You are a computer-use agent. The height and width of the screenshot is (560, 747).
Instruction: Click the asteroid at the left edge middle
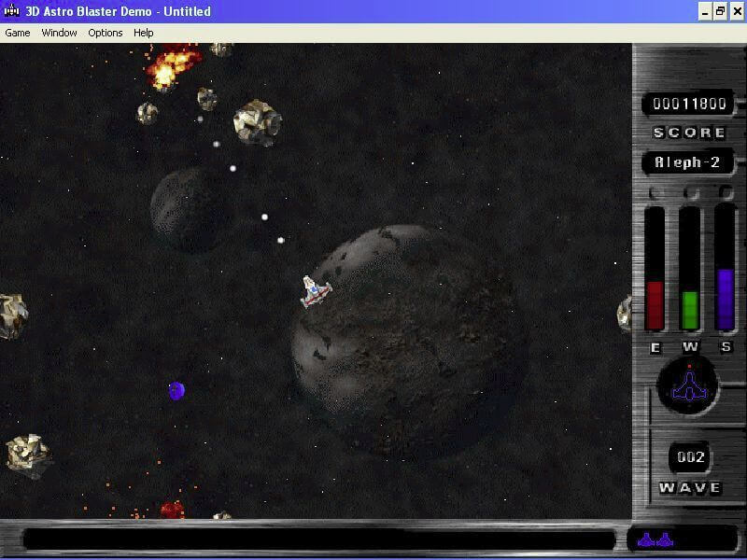(x=13, y=316)
